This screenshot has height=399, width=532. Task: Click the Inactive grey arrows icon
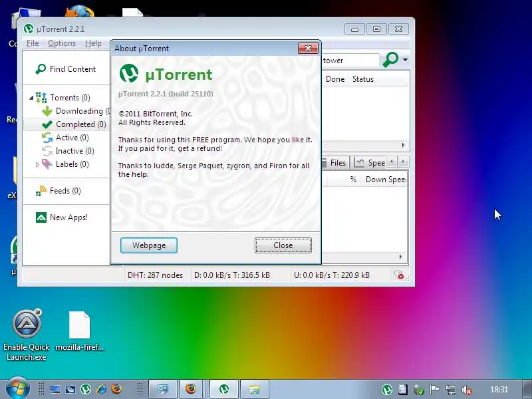[x=47, y=151]
